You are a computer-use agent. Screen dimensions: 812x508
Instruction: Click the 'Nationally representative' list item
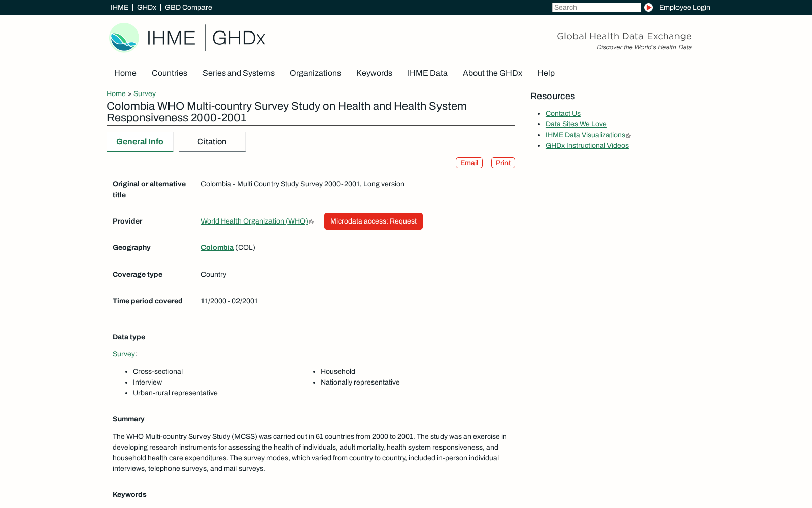click(360, 383)
